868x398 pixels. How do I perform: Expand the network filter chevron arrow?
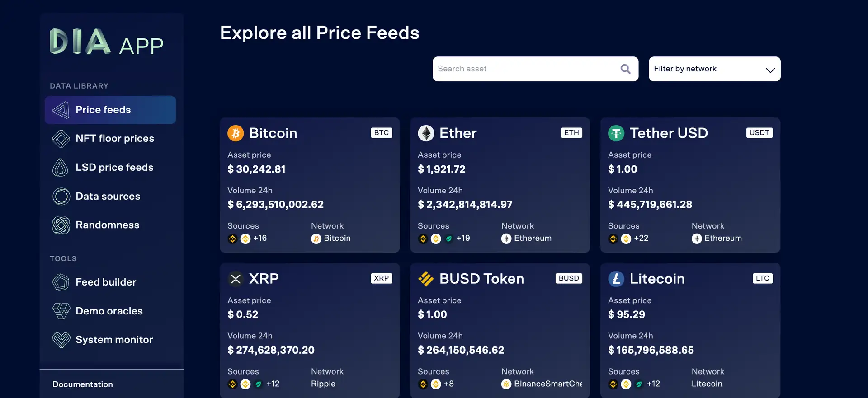click(x=770, y=70)
